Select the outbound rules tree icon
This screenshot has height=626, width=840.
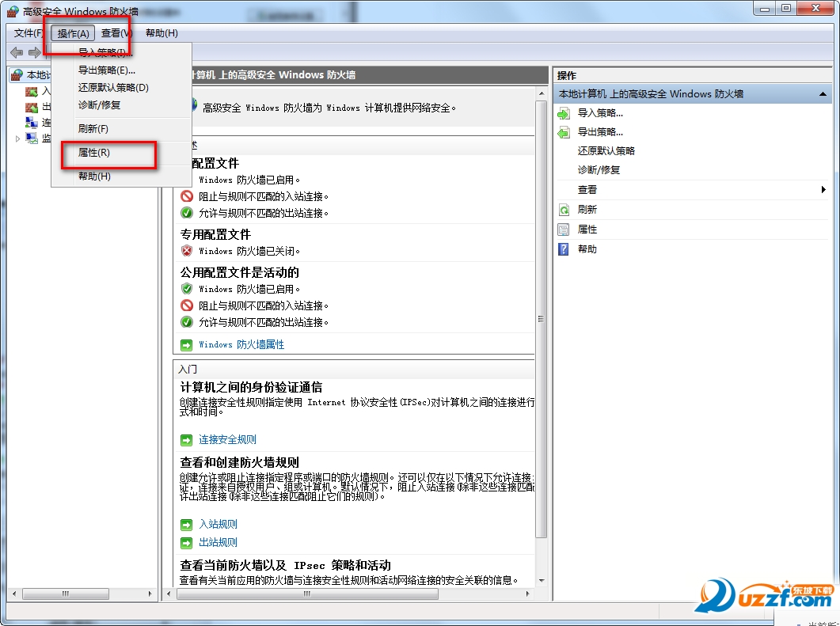(x=32, y=107)
